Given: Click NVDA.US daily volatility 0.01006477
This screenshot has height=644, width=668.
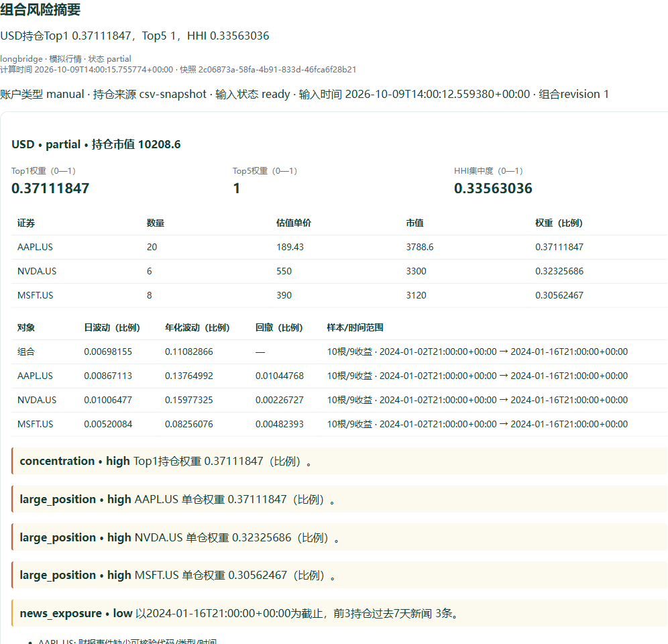Looking at the screenshot, I should pos(108,400).
